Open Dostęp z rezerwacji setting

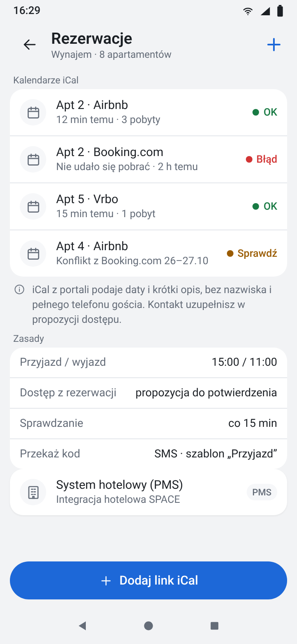coord(148,393)
